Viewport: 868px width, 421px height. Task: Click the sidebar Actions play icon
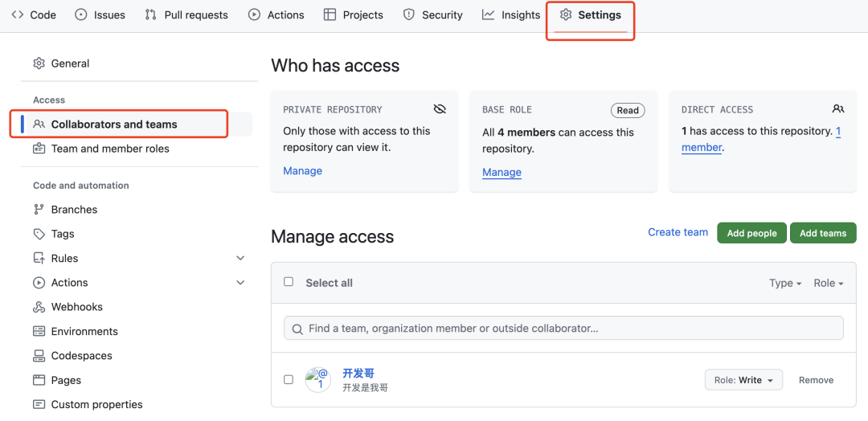(x=39, y=283)
